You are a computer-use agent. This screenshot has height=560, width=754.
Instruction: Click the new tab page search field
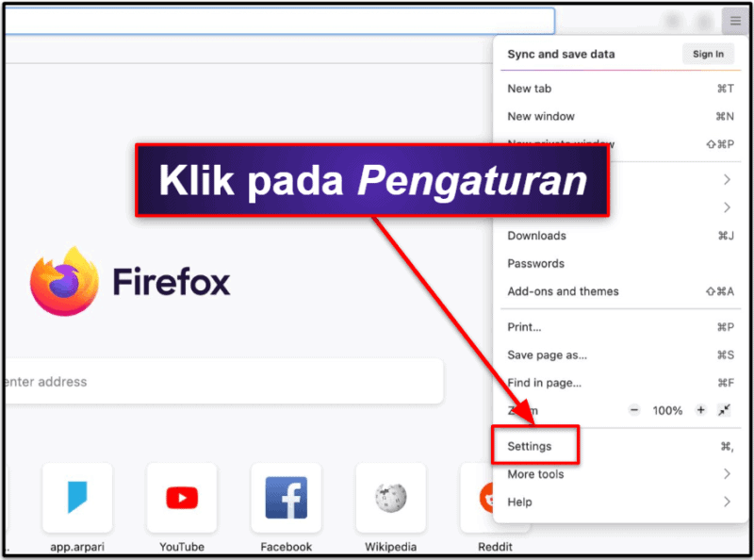[x=224, y=382]
